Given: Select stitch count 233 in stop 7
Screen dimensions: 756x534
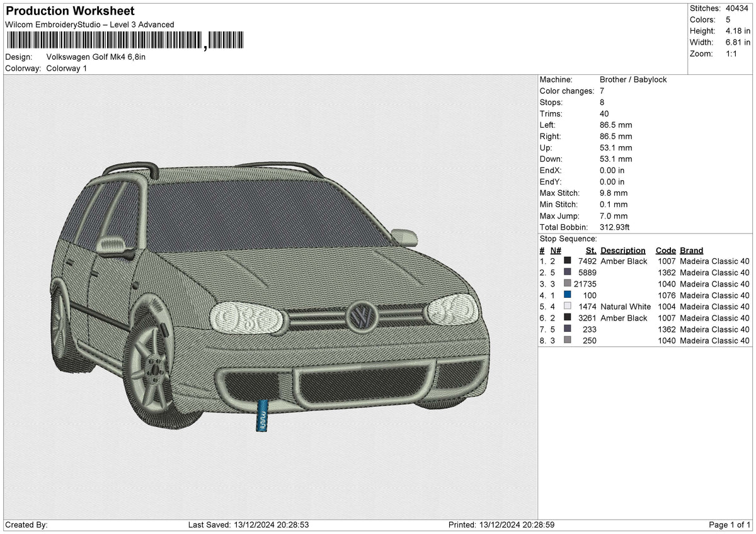Looking at the screenshot, I should 590,329.
